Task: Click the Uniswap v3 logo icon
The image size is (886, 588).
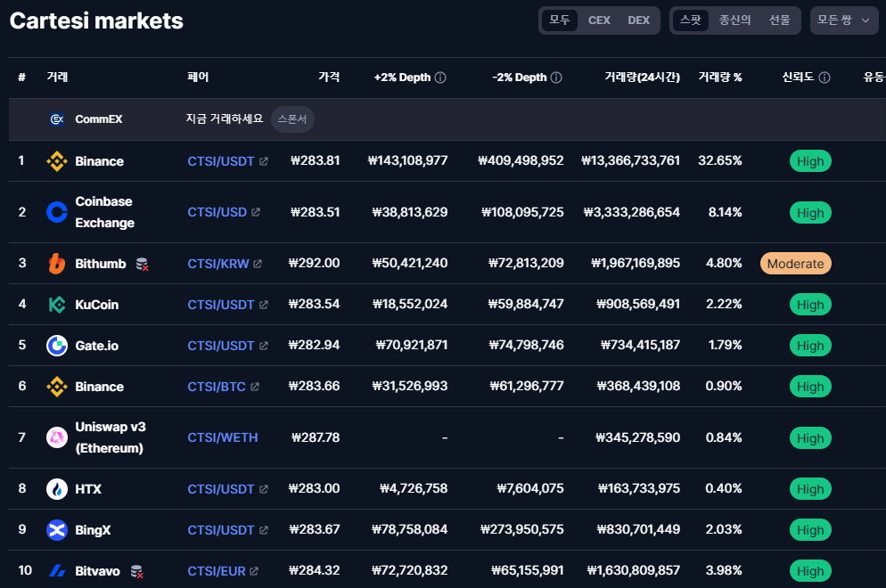Action: [57, 437]
